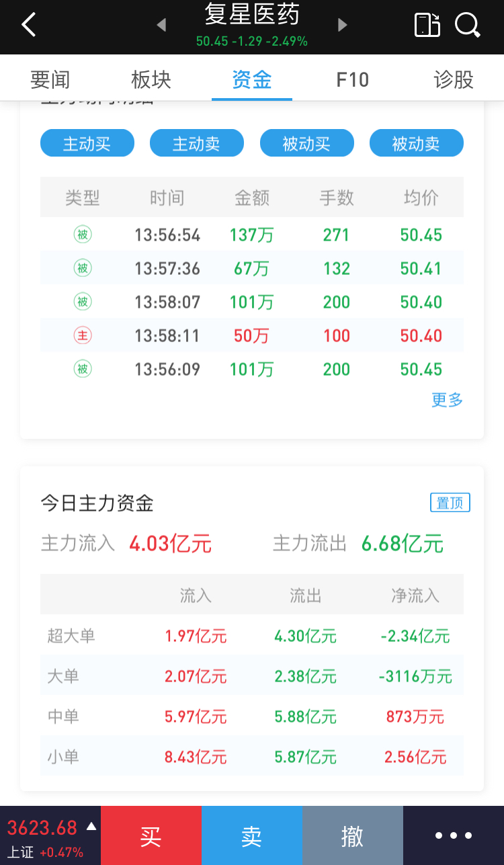Toggle 主动卖 filter
This screenshot has height=865, width=504.
[x=197, y=143]
